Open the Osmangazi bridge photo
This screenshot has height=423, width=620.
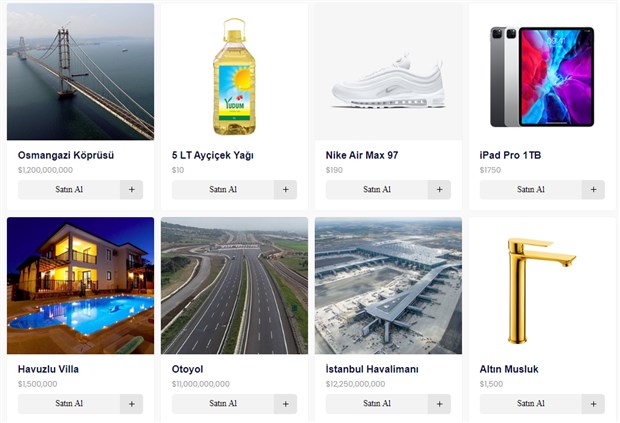tap(80, 72)
